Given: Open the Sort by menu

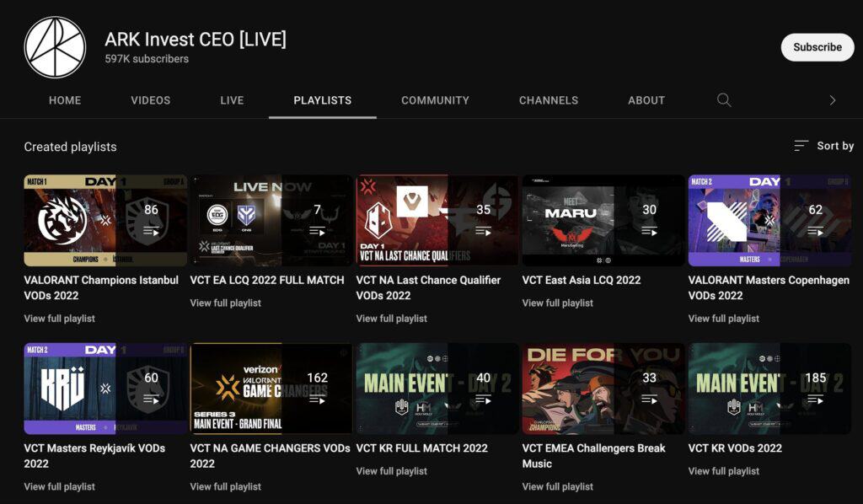Looking at the screenshot, I should coord(824,146).
